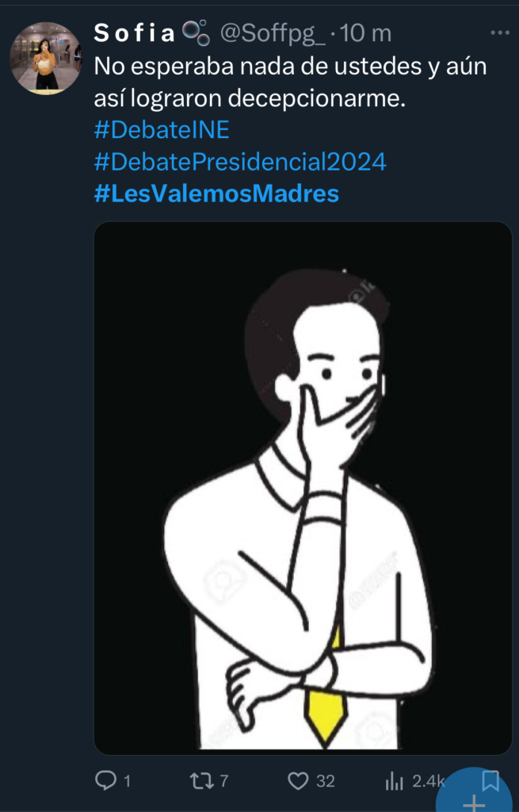
Task: Bookmark this tweet
Action: coord(490,781)
